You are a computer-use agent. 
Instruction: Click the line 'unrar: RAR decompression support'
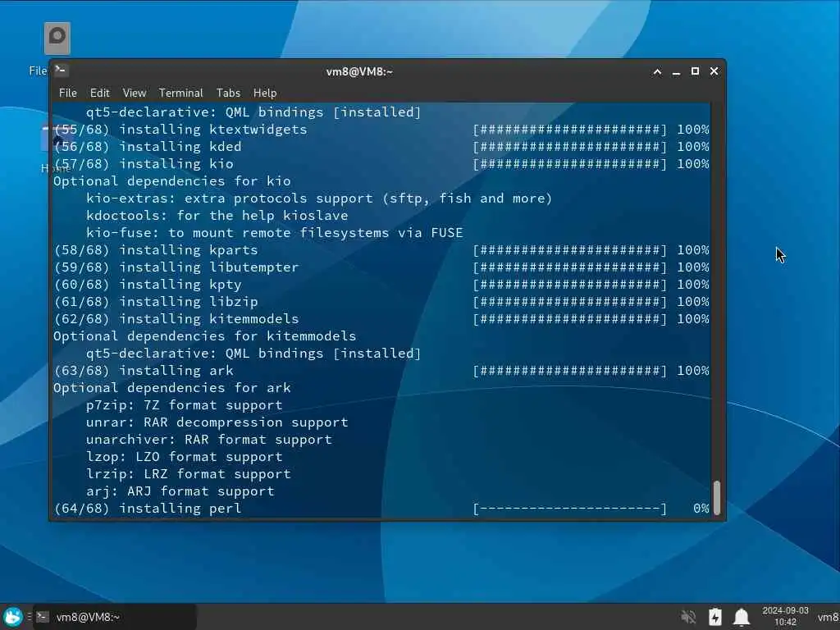(217, 422)
